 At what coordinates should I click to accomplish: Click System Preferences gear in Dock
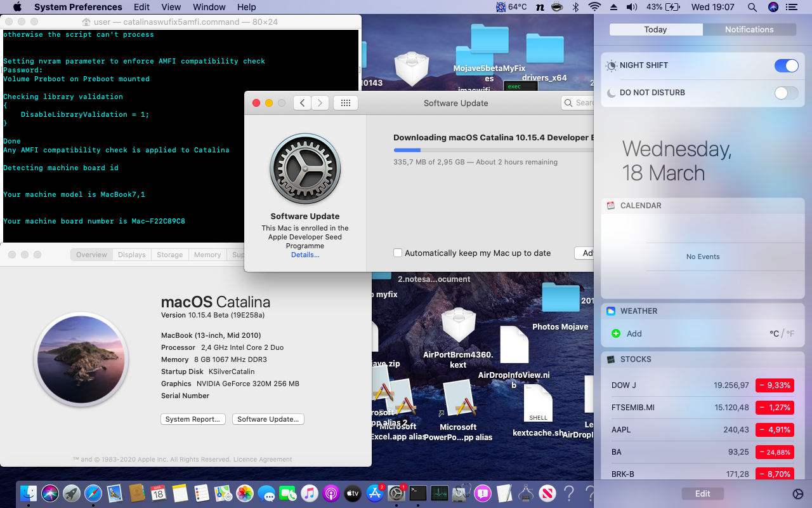point(396,493)
